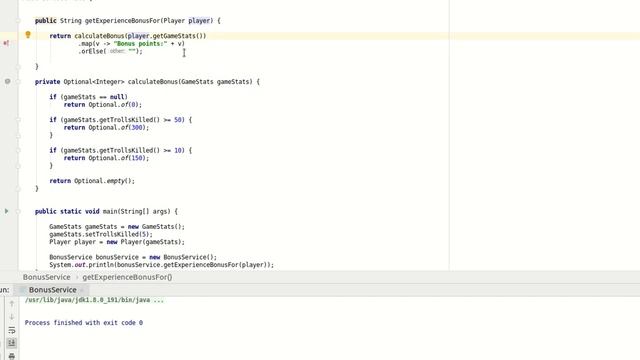Click the up-arrow icon in Run panel

click(12, 303)
